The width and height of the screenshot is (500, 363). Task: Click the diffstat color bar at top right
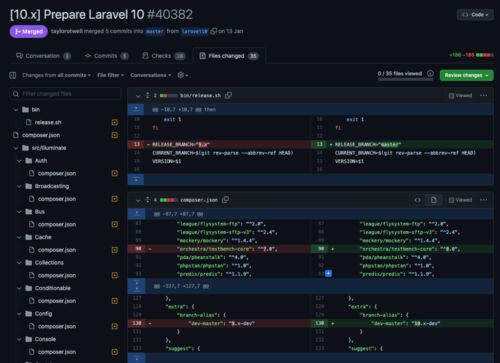point(485,55)
